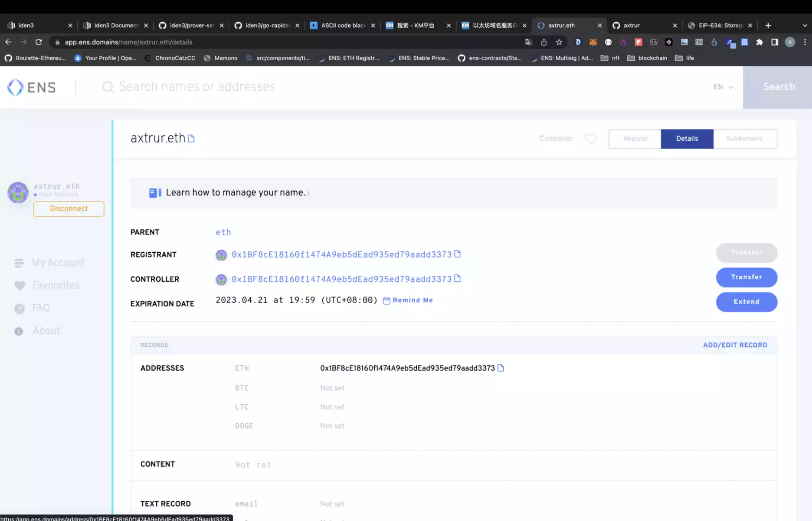
Task: Copy axtrur.eth name with copy icon
Action: [191, 139]
